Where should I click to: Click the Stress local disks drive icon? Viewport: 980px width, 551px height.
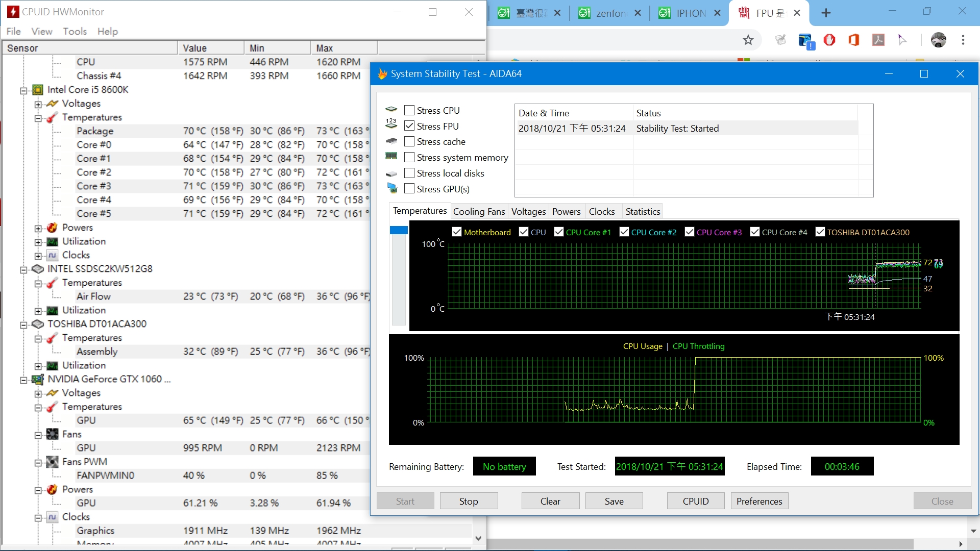click(391, 174)
